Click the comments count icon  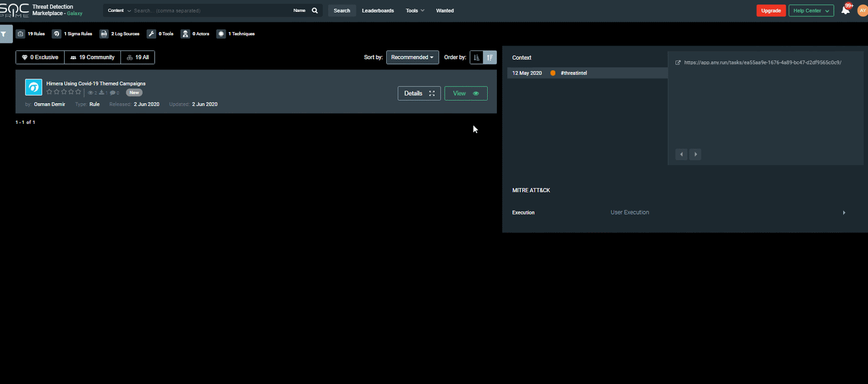(112, 93)
